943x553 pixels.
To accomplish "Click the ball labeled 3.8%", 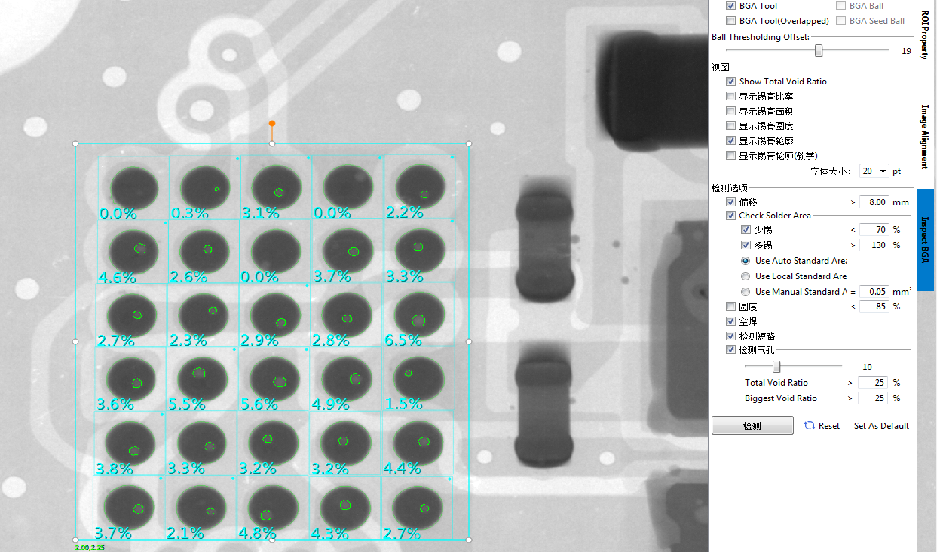I will 131,445.
